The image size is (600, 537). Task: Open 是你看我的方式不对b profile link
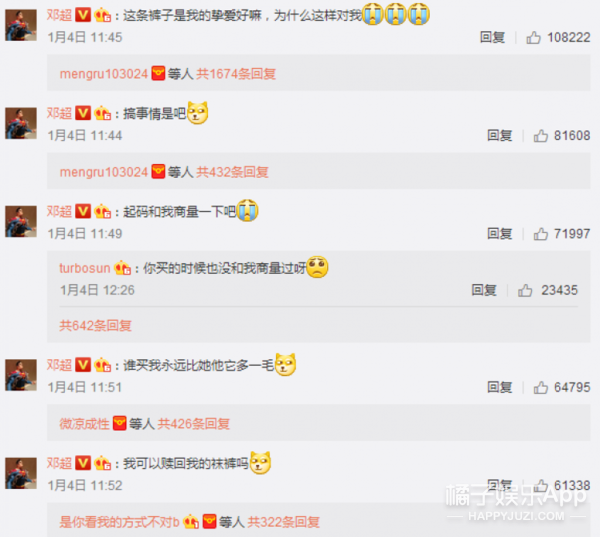(119, 522)
